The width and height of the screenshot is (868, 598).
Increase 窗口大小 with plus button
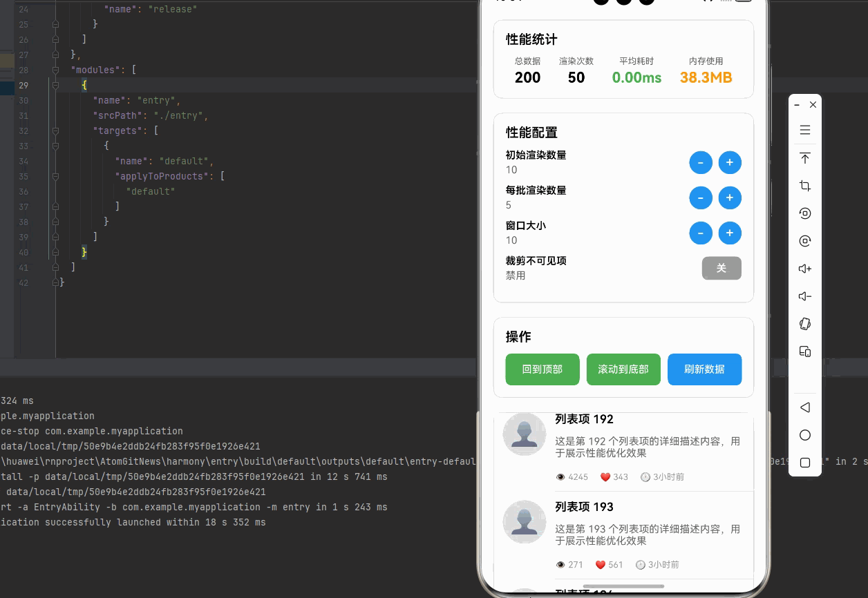pyautogui.click(x=730, y=233)
